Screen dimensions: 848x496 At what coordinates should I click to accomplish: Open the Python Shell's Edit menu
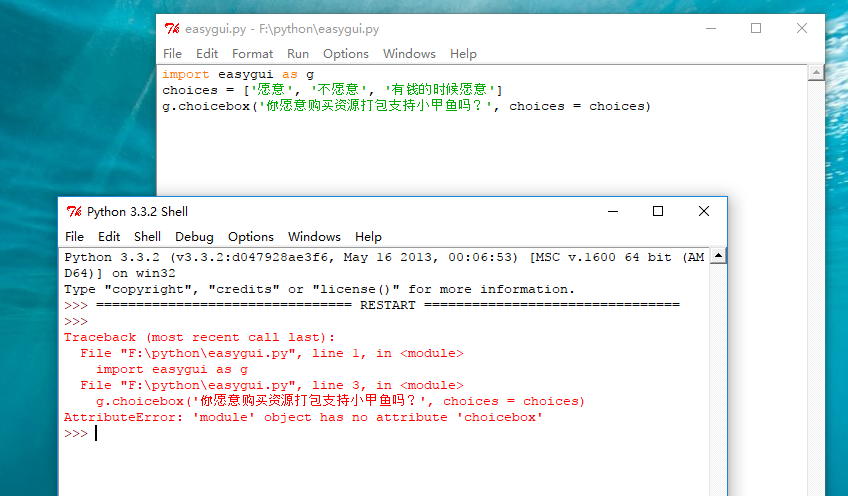(x=109, y=237)
